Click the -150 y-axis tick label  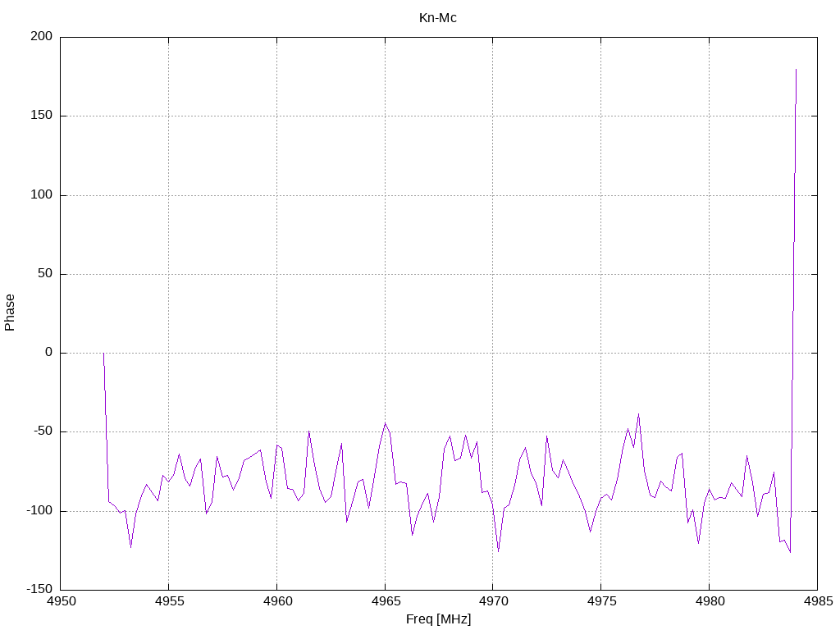[x=39, y=589]
